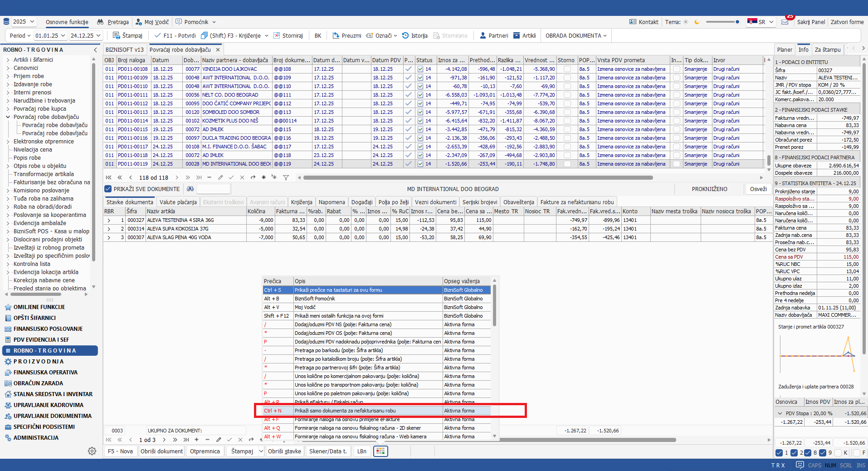Click the filter funnel icon in the document navigator
The width and height of the screenshot is (868, 471).
(x=286, y=177)
